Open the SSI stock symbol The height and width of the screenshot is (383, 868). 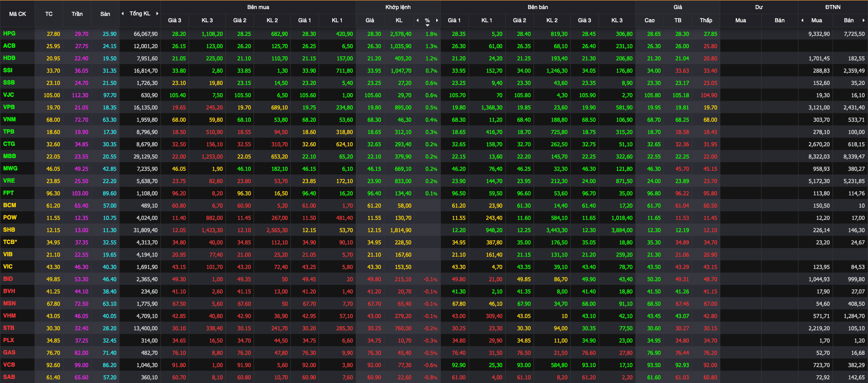pyautogui.click(x=8, y=70)
